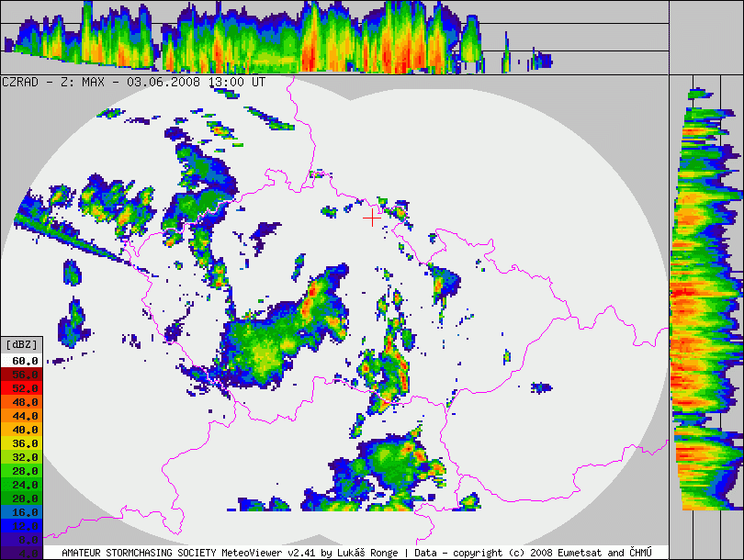744x560 pixels.
Task: Click the 52.0 dBZ red legend entry
Action: pyautogui.click(x=21, y=388)
